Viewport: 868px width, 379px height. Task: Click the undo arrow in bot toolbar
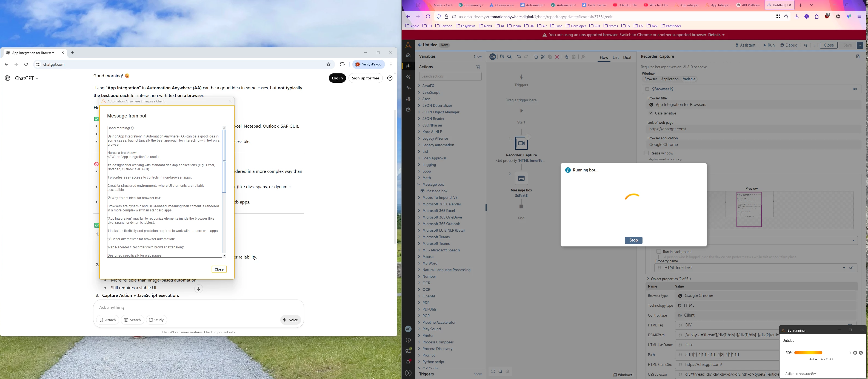tap(519, 57)
